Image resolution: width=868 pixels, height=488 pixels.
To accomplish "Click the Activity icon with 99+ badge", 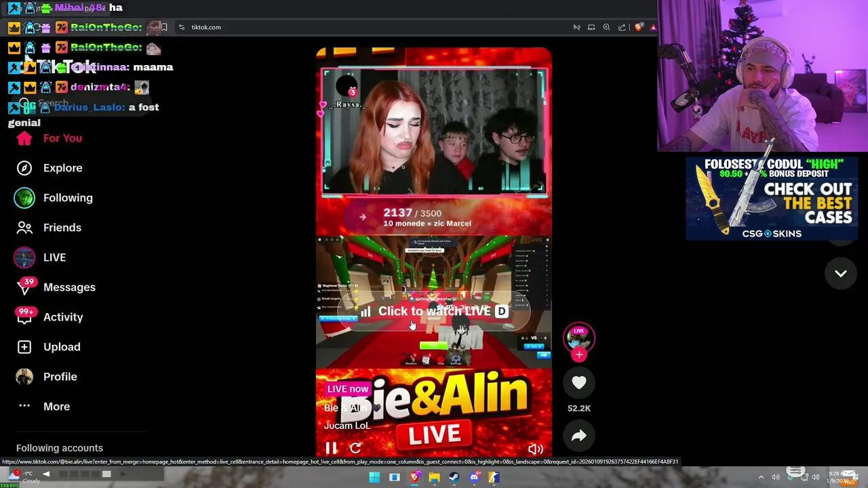I will point(24,317).
